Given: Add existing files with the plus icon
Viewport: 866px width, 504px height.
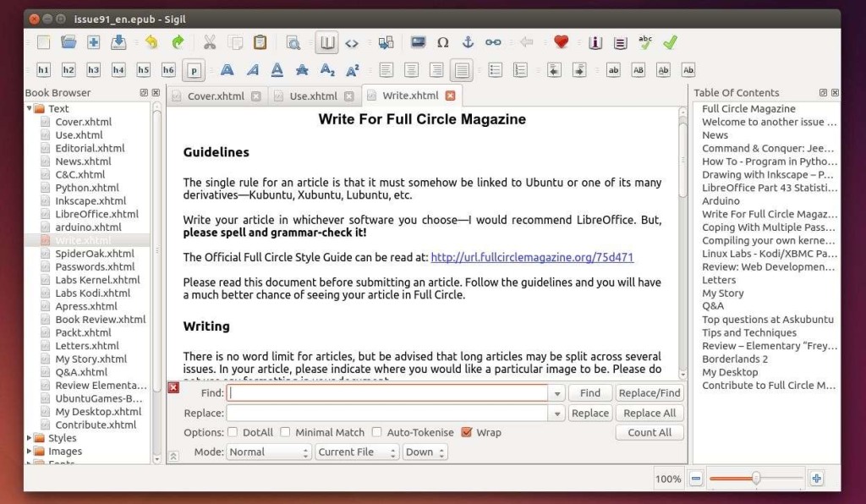Looking at the screenshot, I should click(93, 42).
